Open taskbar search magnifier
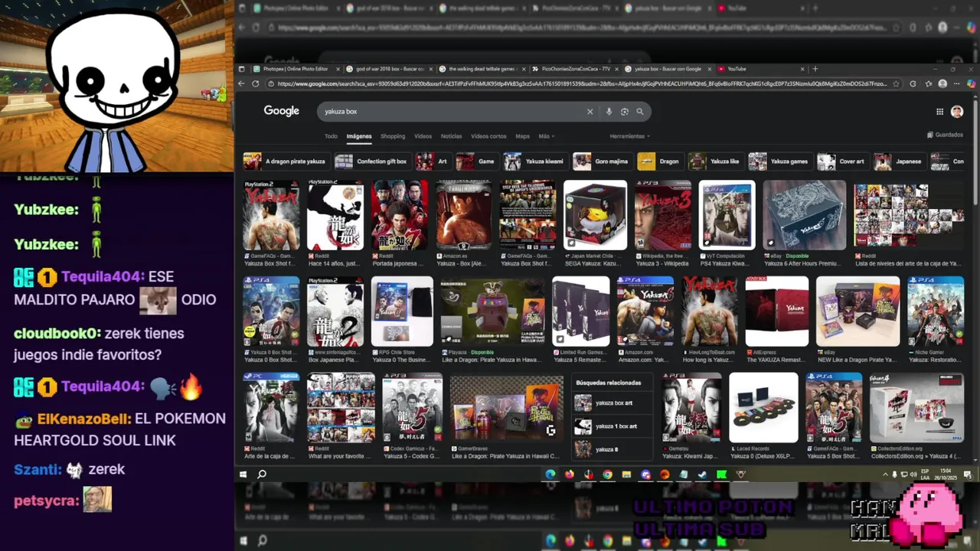The width and height of the screenshot is (980, 551). (x=262, y=474)
